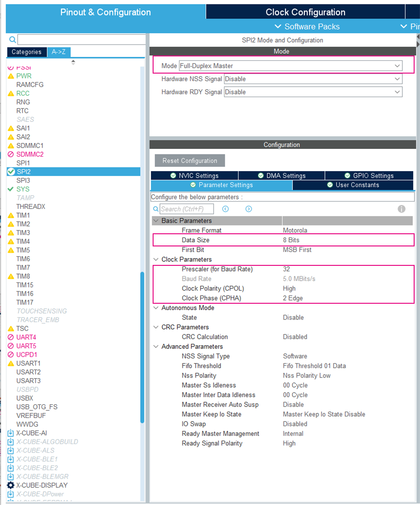Open the Mode dropdown showing Full-Duplex Master
The width and height of the screenshot is (420, 505).
click(290, 66)
